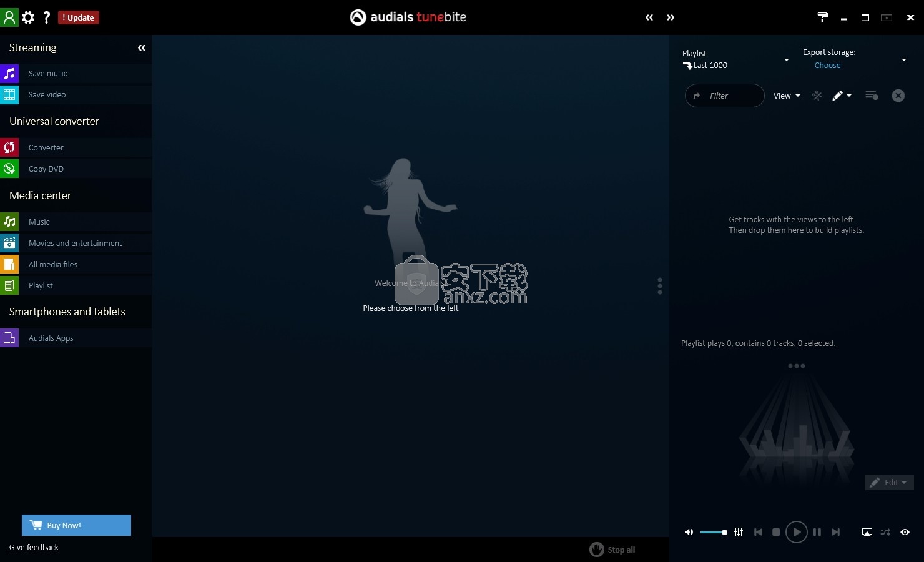The width and height of the screenshot is (924, 562).
Task: Switch to compact player mode icon
Action: 887,17
